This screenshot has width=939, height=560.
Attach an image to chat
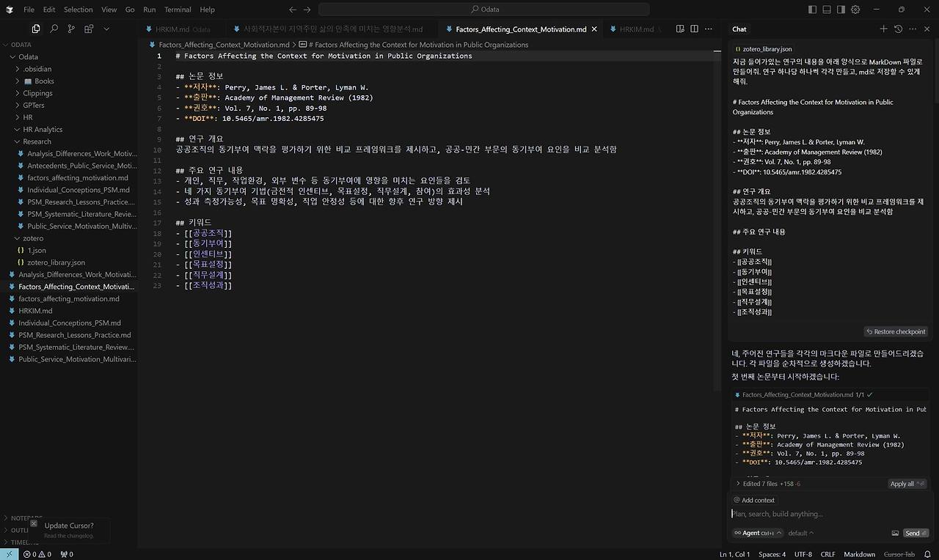click(x=895, y=533)
